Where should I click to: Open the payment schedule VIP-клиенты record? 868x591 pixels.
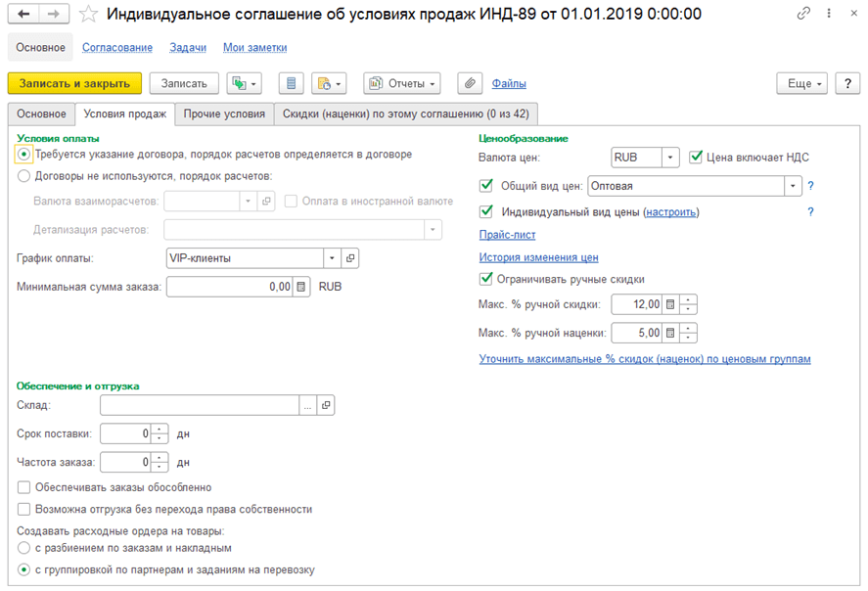350,258
